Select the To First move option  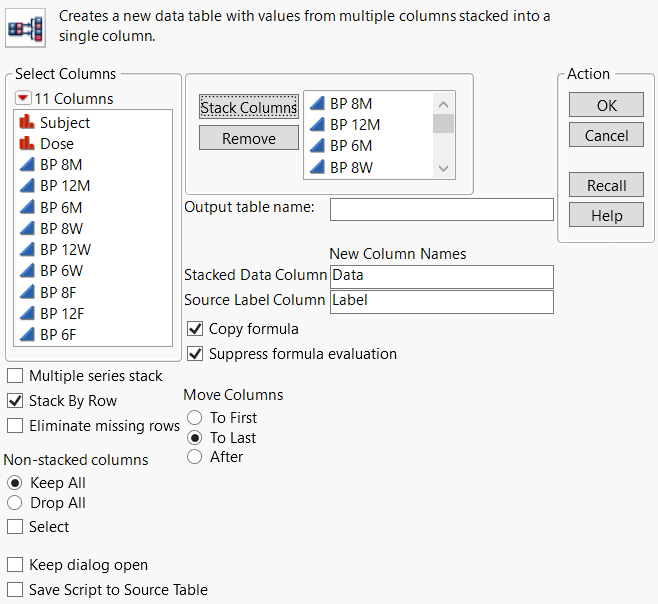click(x=195, y=418)
